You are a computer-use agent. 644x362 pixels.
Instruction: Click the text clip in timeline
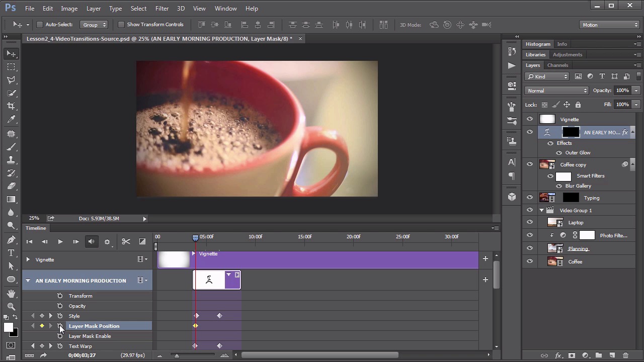tap(217, 280)
